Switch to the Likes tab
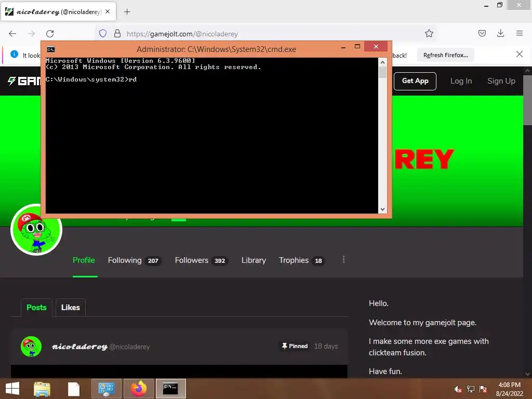The height and width of the screenshot is (399, 532). click(70, 308)
